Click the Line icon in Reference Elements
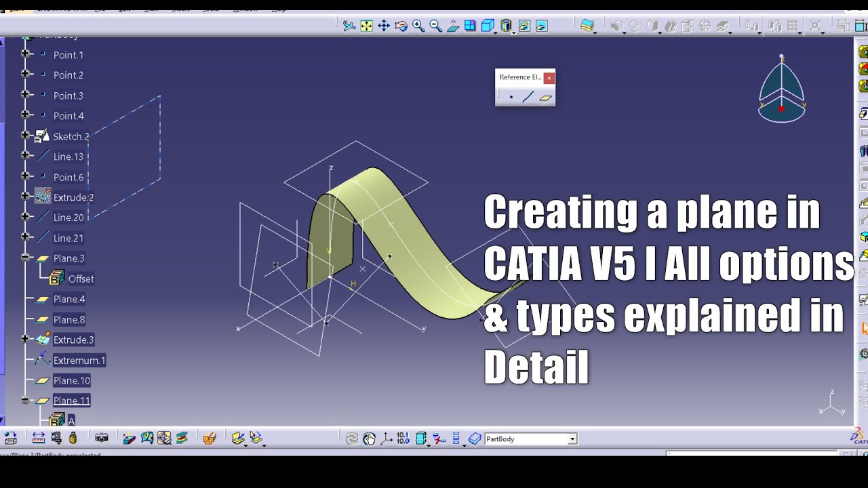This screenshot has height=488, width=868. pos(528,97)
